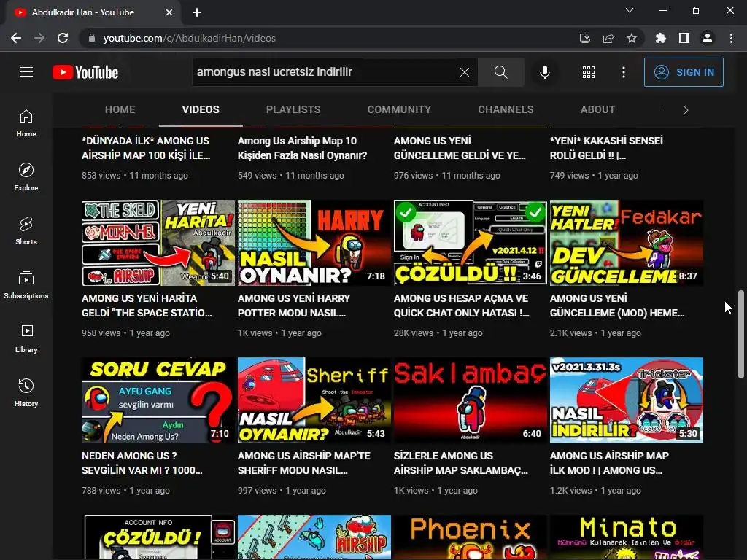This screenshot has height=560, width=747.
Task: Click the magnifier search button
Action: (x=500, y=72)
